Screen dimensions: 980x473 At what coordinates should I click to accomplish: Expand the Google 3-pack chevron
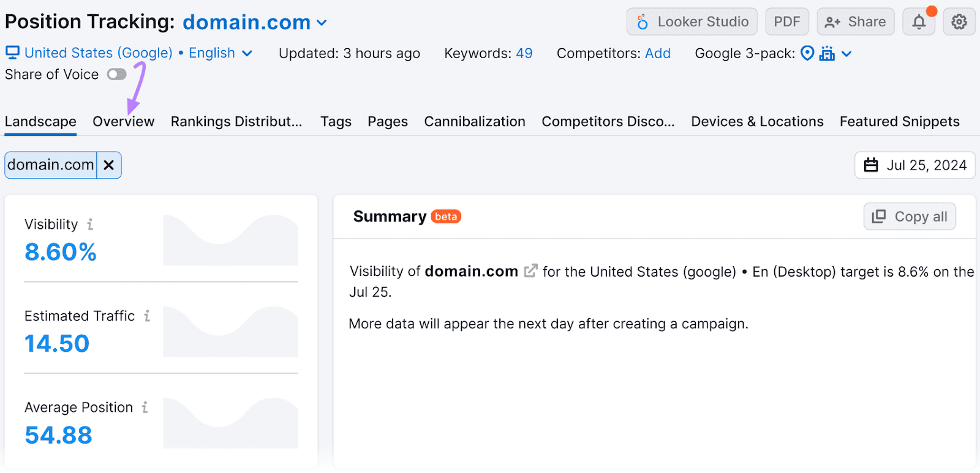[847, 54]
